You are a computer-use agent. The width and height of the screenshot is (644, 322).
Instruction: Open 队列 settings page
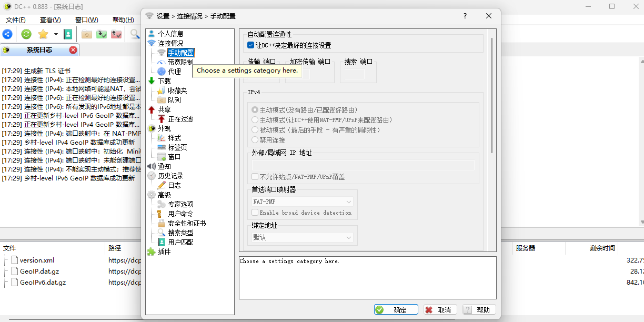click(x=174, y=100)
